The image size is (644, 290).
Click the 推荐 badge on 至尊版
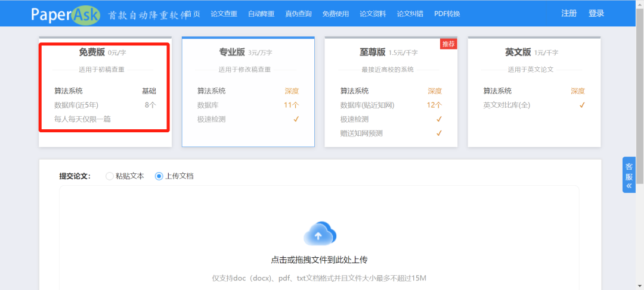448,44
